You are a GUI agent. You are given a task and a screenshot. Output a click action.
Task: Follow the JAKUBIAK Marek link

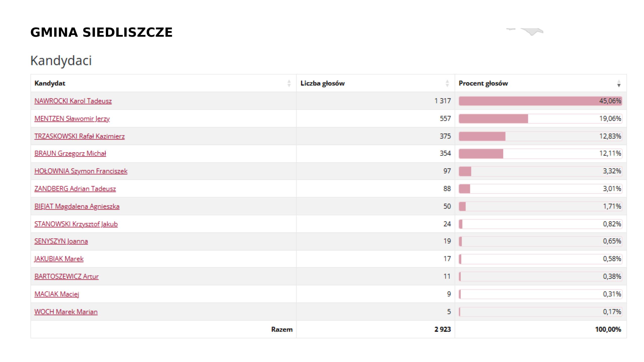point(59,259)
